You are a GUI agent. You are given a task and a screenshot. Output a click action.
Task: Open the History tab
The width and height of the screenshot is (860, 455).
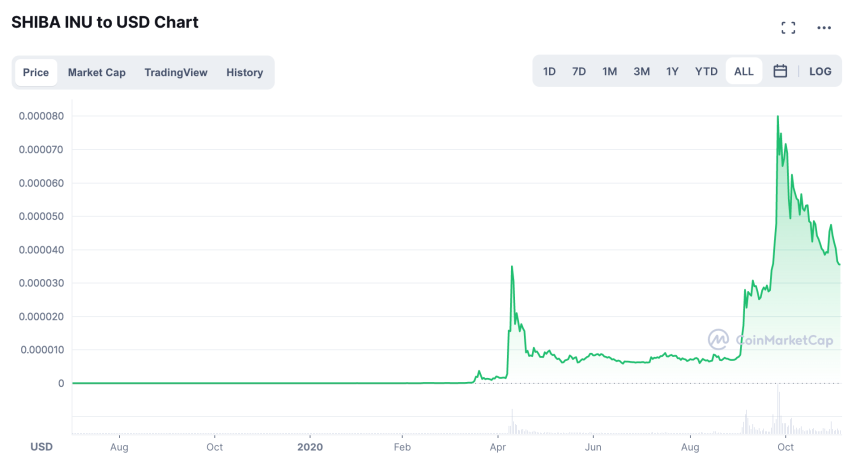click(x=244, y=73)
